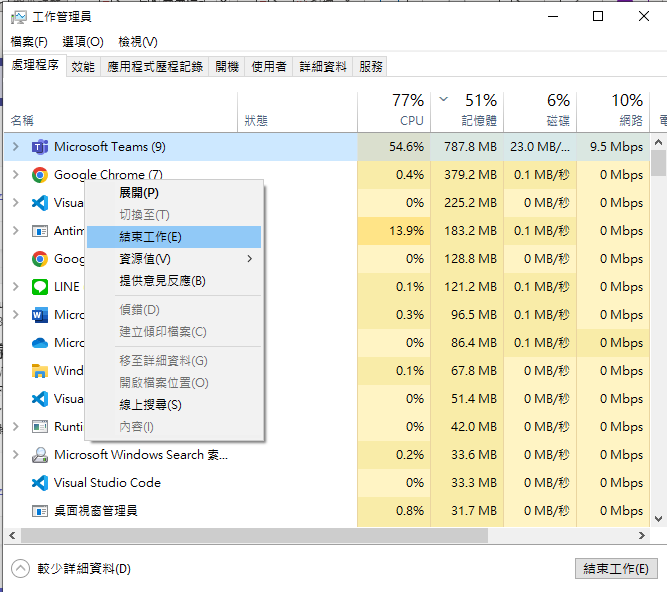Sort by the 名稱 column header
This screenshot has width=667, height=592.
tap(121, 111)
